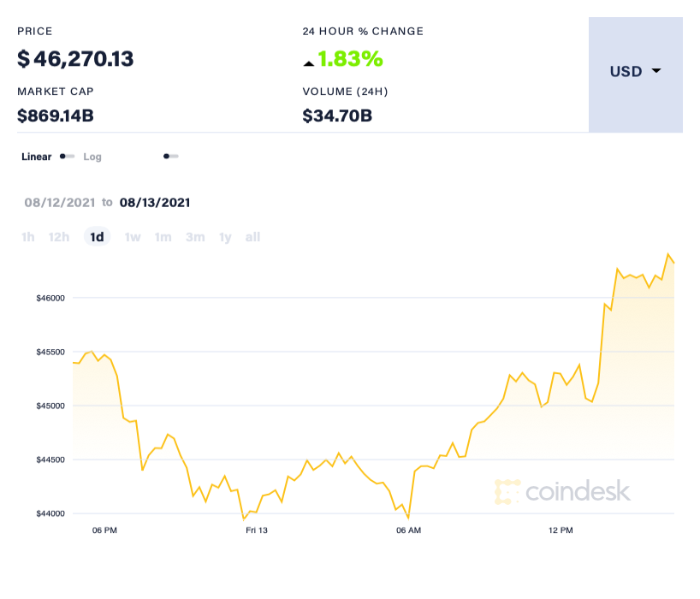Click the CoinDesk dotted-square logo mark
This screenshot has height=599, width=700.
(x=507, y=492)
